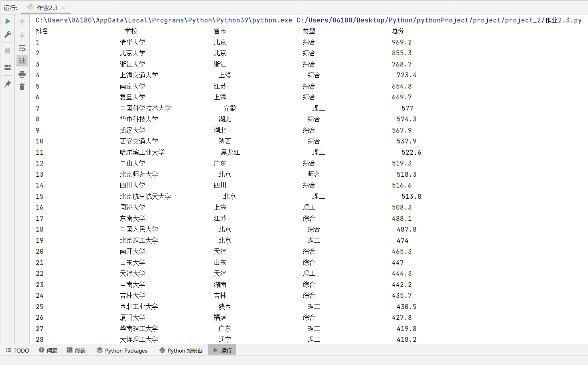This screenshot has height=365, width=588.
Task: Rerun the script with the green play icon
Action: (x=8, y=21)
